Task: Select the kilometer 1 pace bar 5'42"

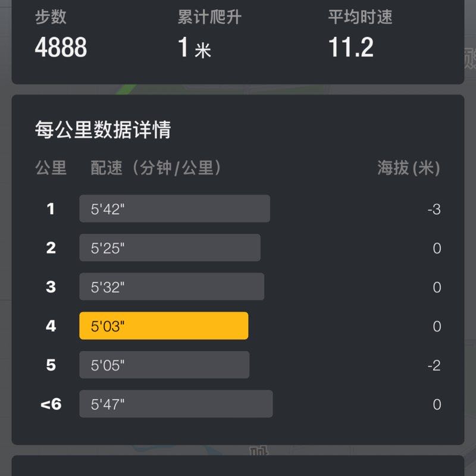Action: [x=174, y=208]
